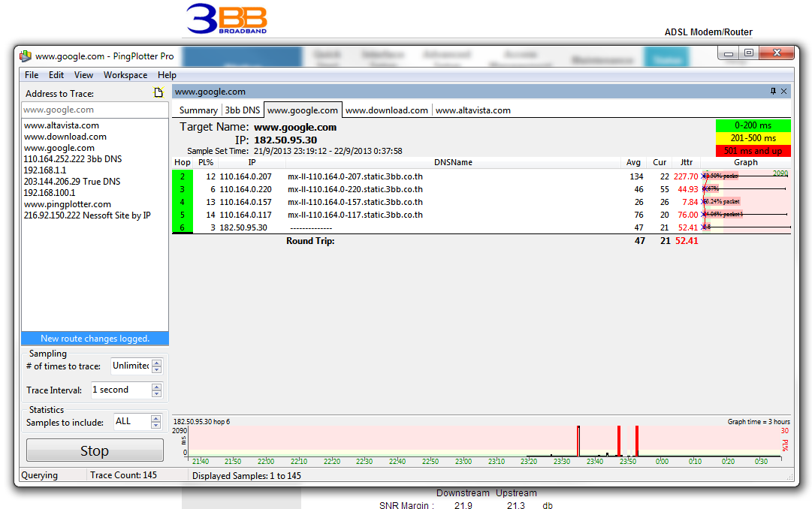This screenshot has width=812, height=509.
Task: Click the Graph column header
Action: click(x=746, y=163)
